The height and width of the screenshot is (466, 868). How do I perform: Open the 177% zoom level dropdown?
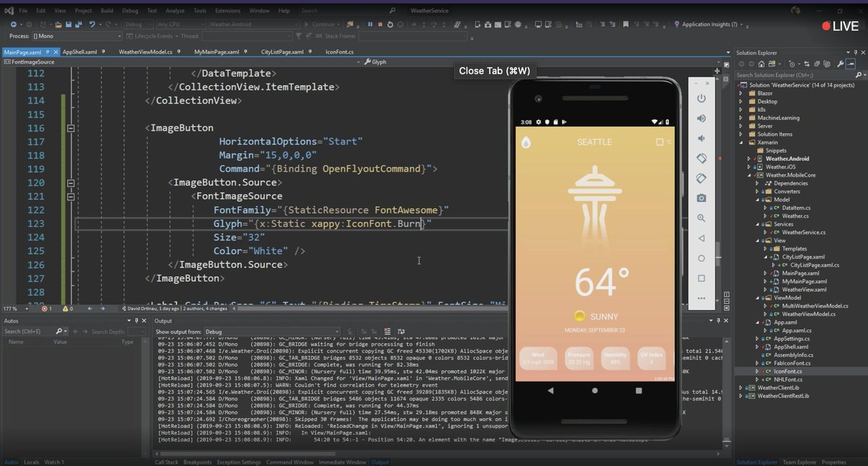tap(15, 309)
